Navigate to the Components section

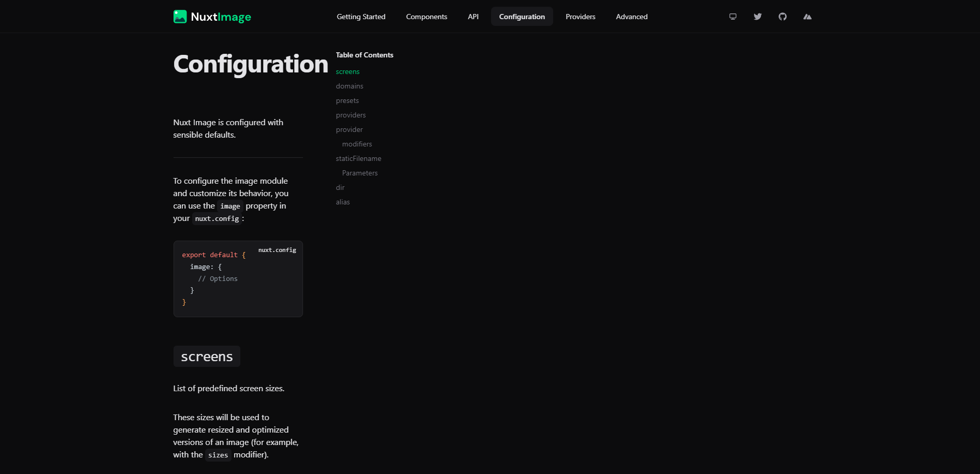pos(426,16)
